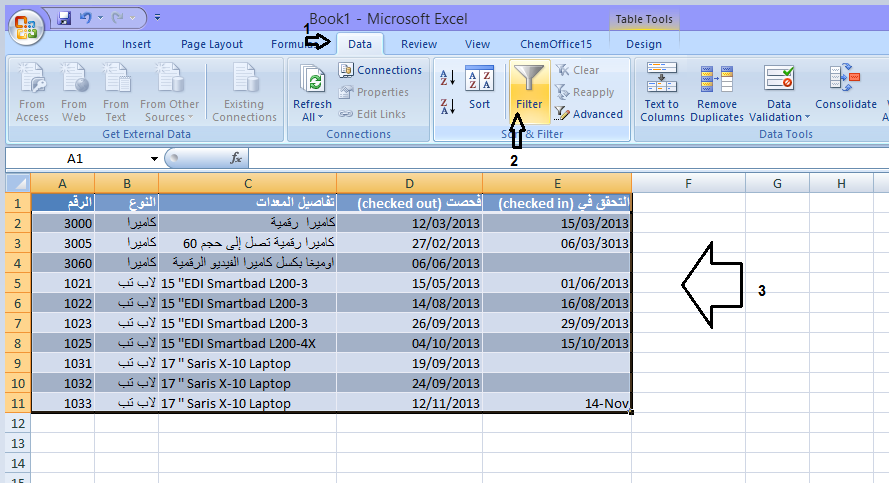Switch to the Insert tab
Image resolution: width=889 pixels, height=483 pixels.
[x=136, y=44]
